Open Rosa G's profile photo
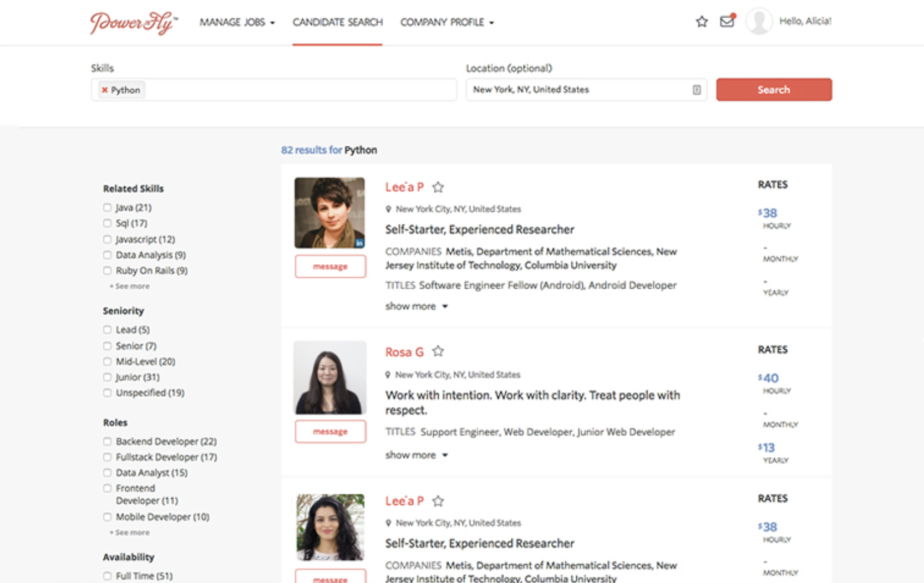924x583 pixels. point(330,377)
